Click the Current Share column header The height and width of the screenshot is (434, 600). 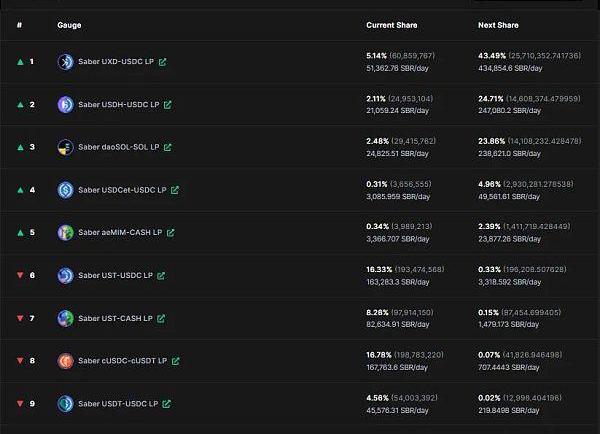391,25
